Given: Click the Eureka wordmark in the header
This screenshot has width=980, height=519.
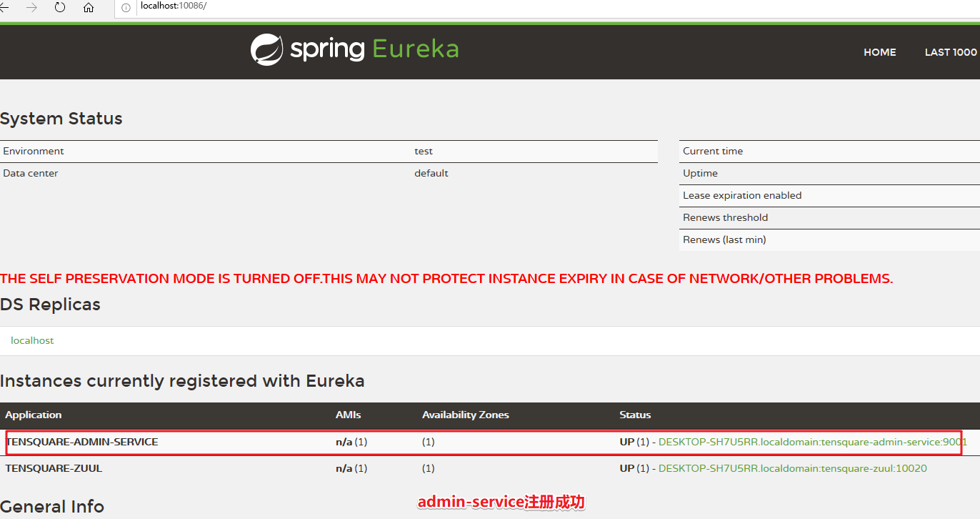Looking at the screenshot, I should click(416, 49).
